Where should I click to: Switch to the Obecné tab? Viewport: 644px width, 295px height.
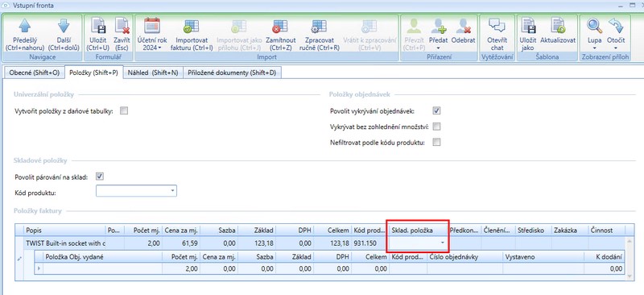(x=35, y=73)
